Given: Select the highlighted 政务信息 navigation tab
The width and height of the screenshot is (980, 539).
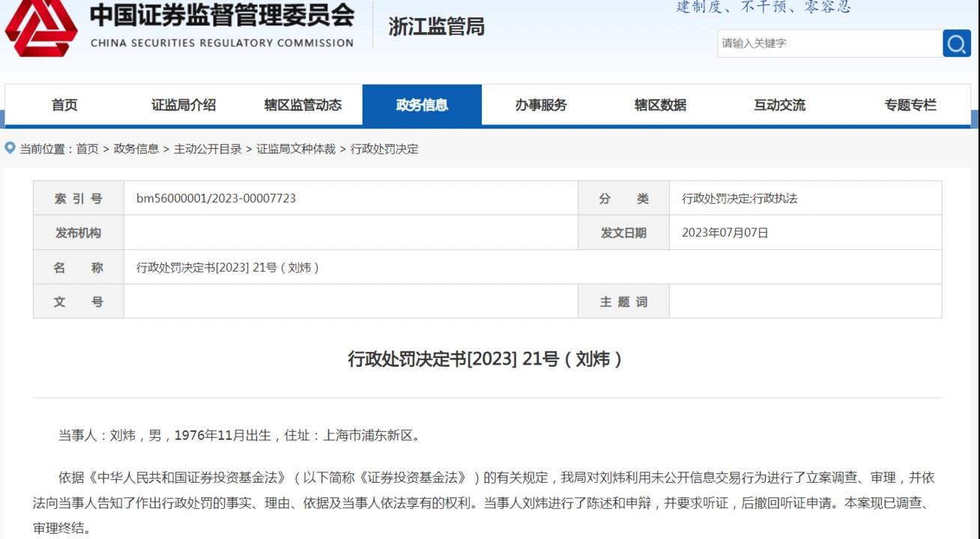Looking at the screenshot, I should pos(422,105).
